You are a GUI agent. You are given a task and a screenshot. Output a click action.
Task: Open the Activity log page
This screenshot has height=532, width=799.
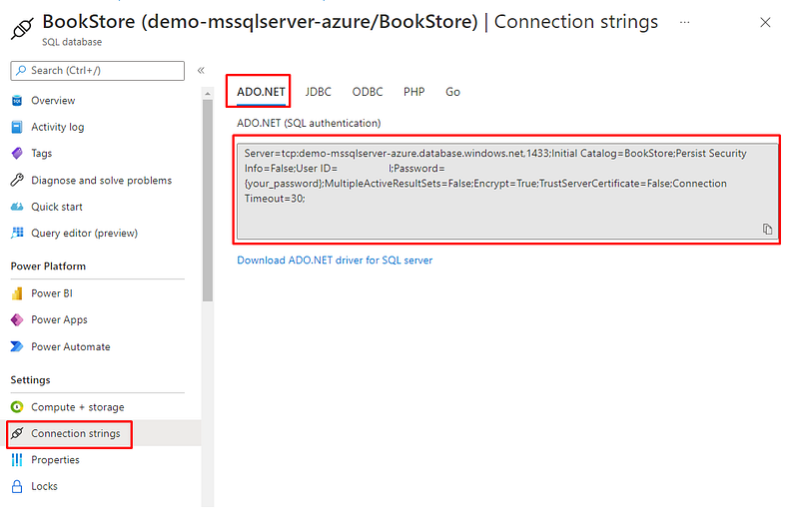58,127
